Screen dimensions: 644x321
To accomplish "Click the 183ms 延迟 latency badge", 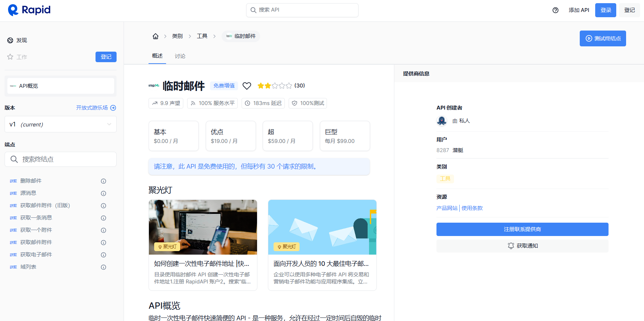I will [x=263, y=103].
